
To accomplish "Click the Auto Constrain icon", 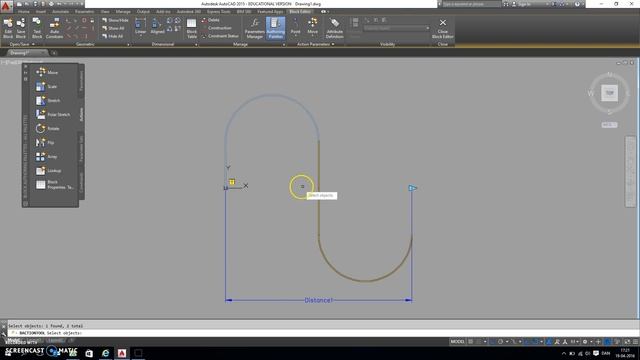I will pos(54,28).
